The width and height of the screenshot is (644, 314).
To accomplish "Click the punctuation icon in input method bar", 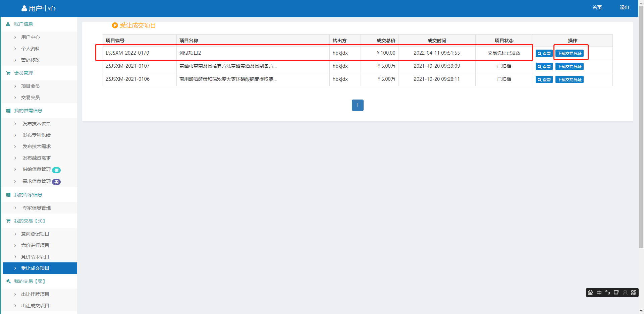I will (x=608, y=293).
